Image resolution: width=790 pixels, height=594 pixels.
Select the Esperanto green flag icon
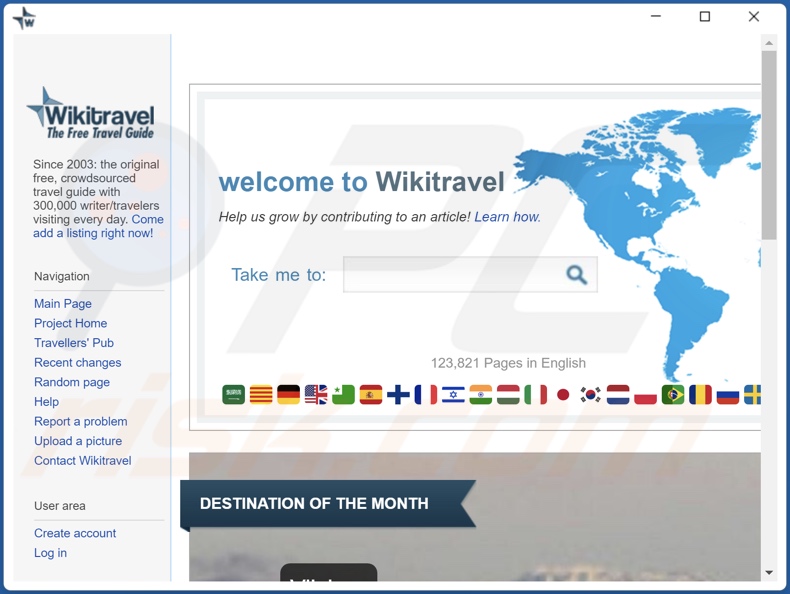tap(343, 394)
